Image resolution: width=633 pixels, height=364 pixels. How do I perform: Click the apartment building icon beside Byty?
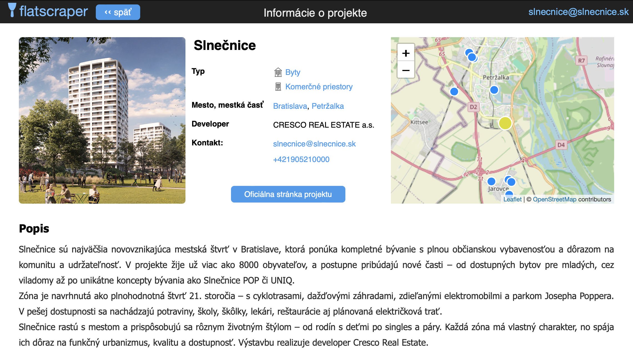point(278,72)
